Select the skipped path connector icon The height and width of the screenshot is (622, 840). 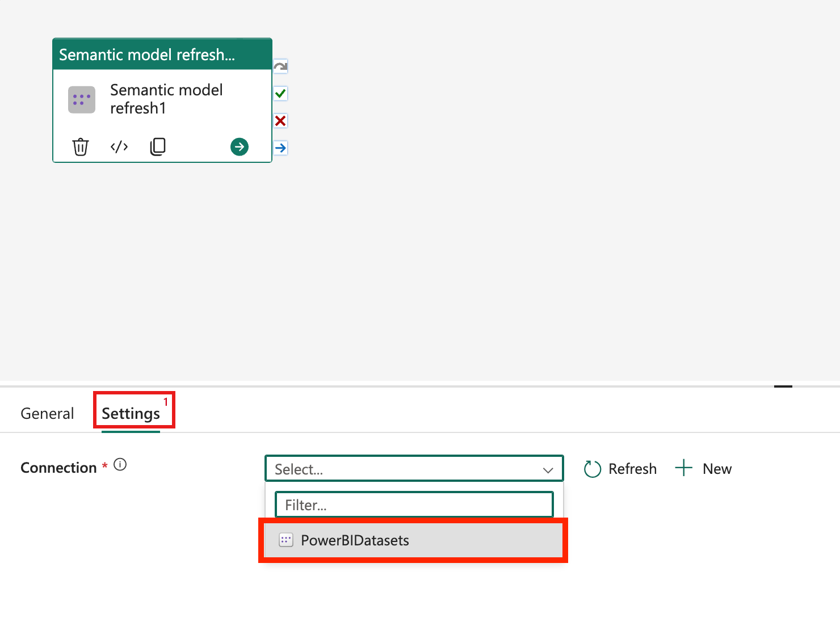[280, 66]
